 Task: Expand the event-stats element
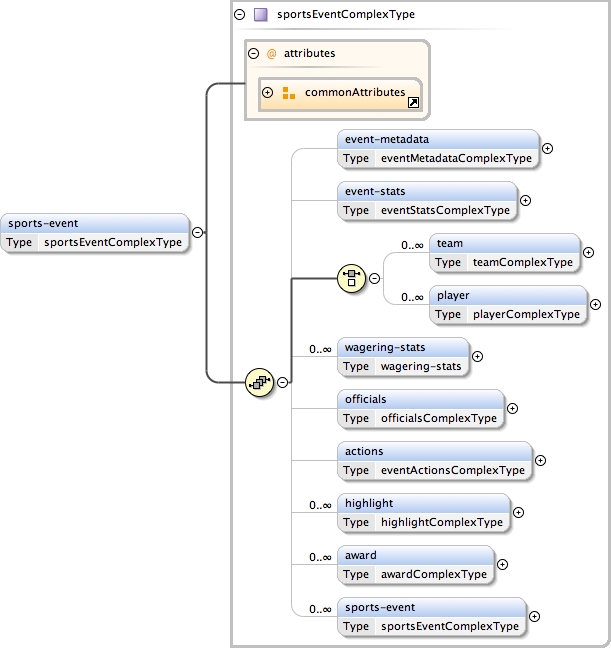point(525,200)
